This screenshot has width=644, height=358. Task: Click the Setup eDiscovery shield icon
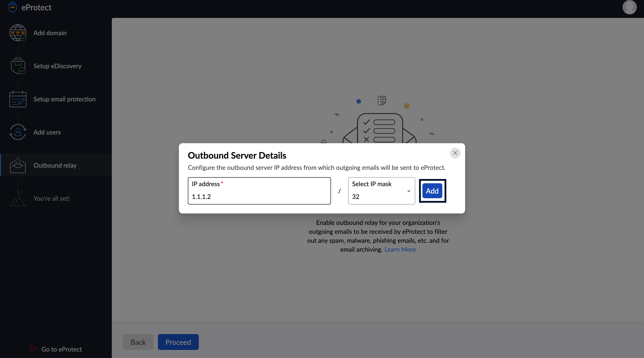coord(18,66)
